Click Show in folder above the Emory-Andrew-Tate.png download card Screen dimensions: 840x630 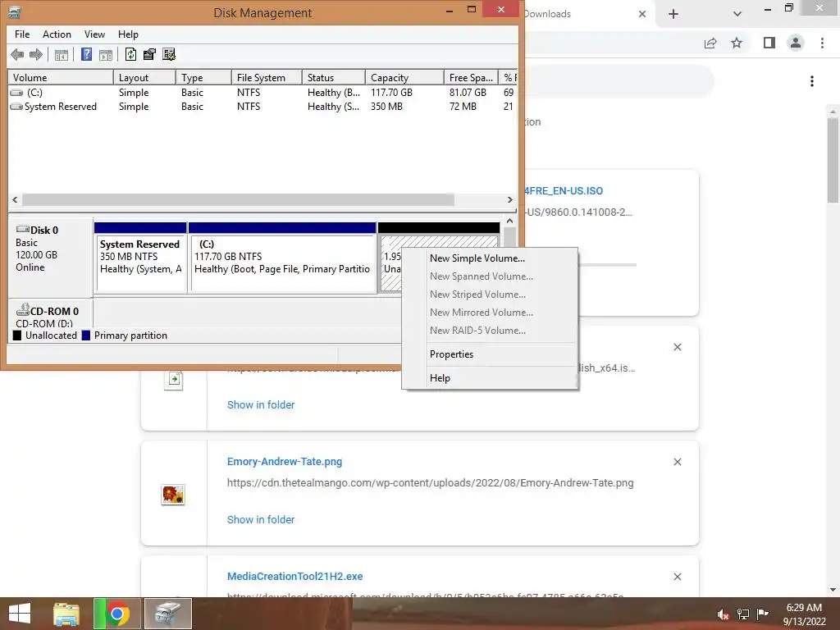click(x=261, y=405)
